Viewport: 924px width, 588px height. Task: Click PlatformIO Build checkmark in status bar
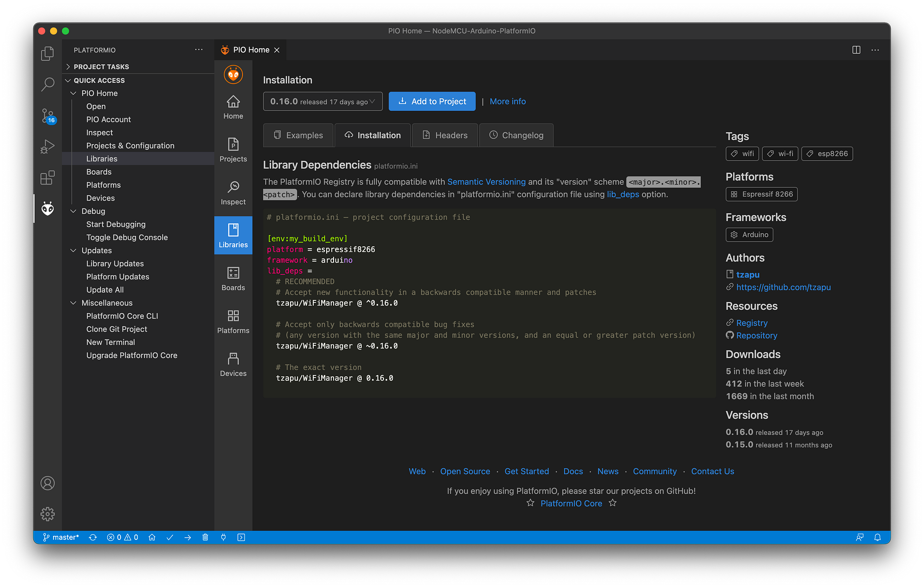170,537
